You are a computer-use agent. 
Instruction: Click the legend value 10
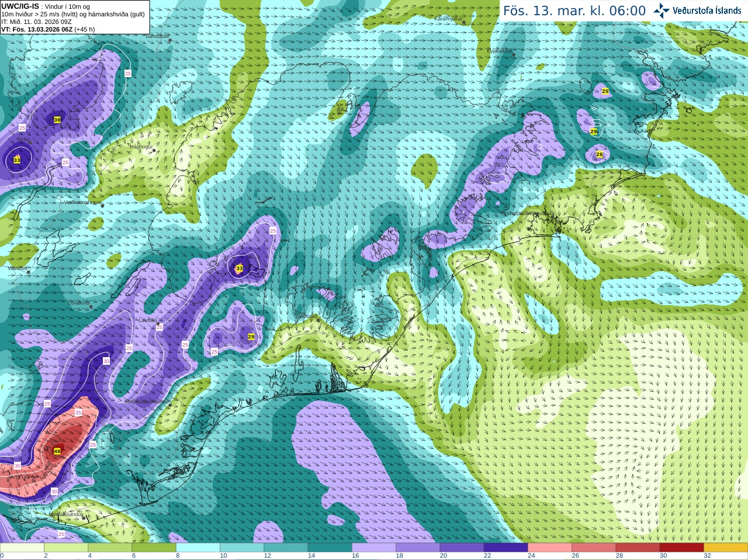click(223, 556)
